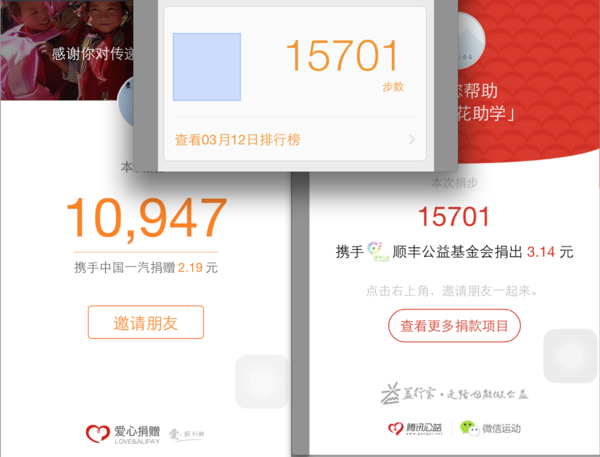Screen dimensions: 600x457
Task: Open the 查看03月12日排行榜 ranking link
Action: point(237,140)
